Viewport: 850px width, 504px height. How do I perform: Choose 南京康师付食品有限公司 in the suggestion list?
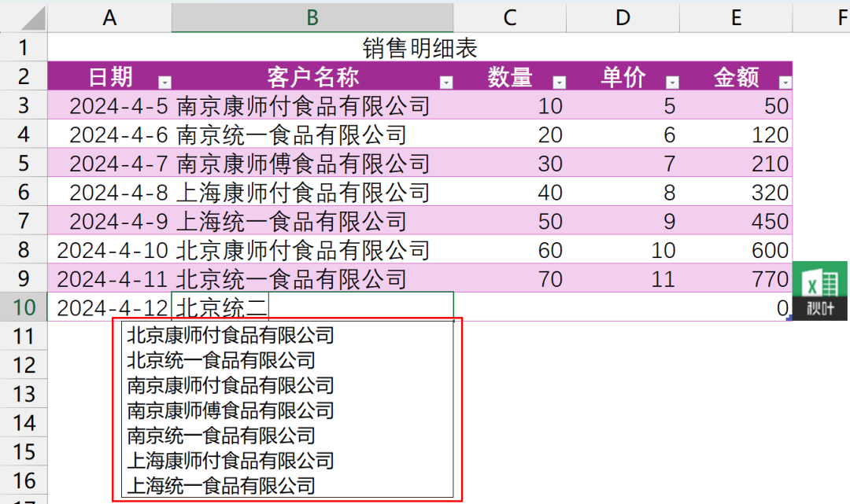(287, 385)
